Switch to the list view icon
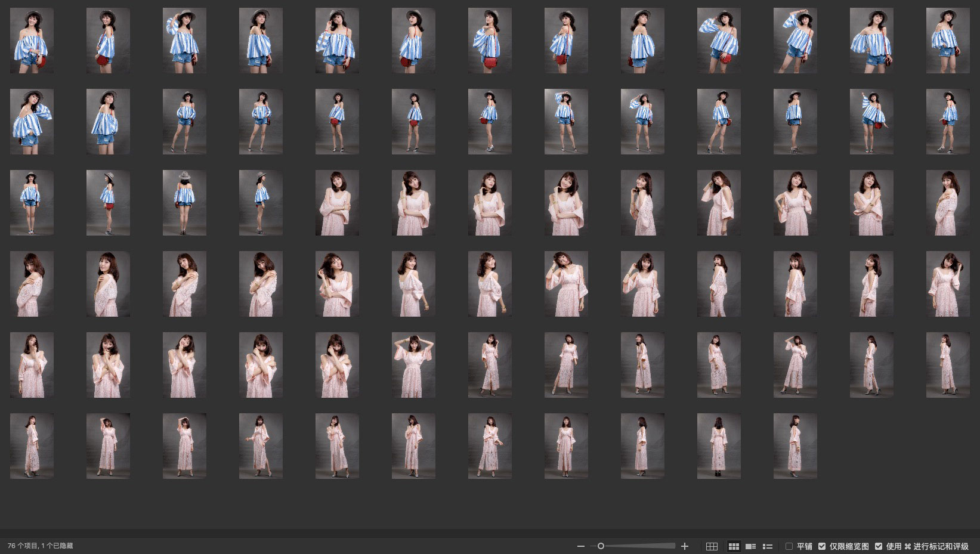Image resolution: width=980 pixels, height=554 pixels. 768,546
